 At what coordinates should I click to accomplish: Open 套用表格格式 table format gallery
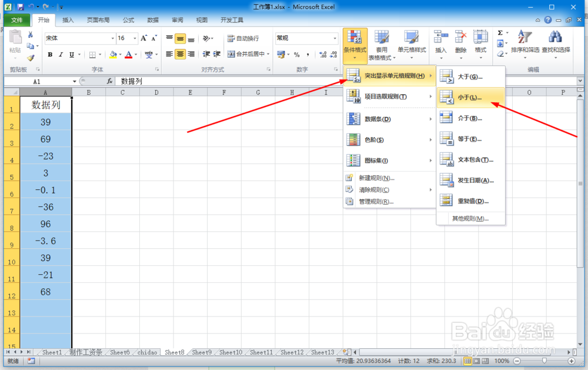(x=382, y=45)
